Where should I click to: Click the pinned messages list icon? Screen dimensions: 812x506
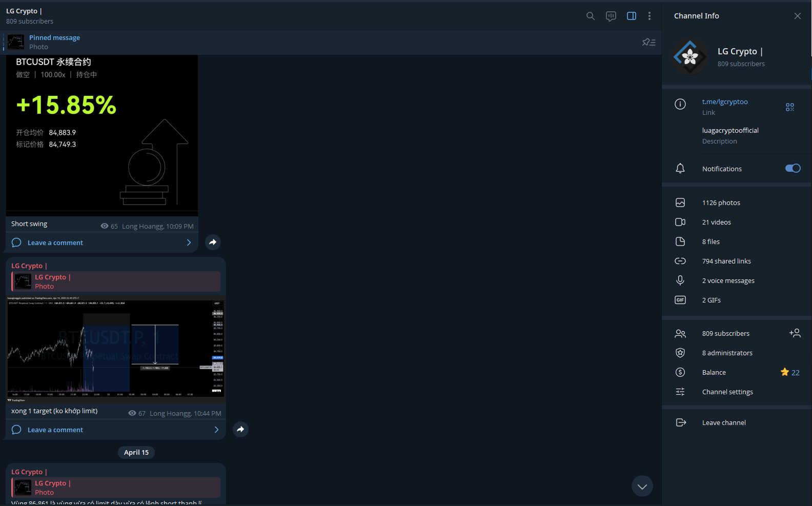click(648, 43)
